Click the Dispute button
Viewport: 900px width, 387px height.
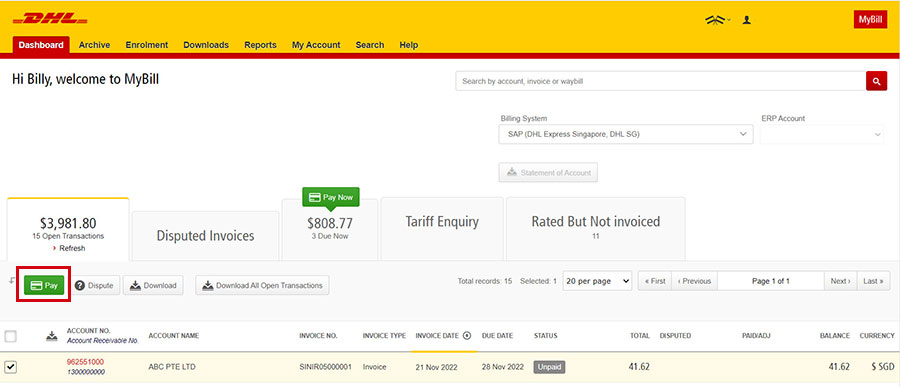coord(96,285)
